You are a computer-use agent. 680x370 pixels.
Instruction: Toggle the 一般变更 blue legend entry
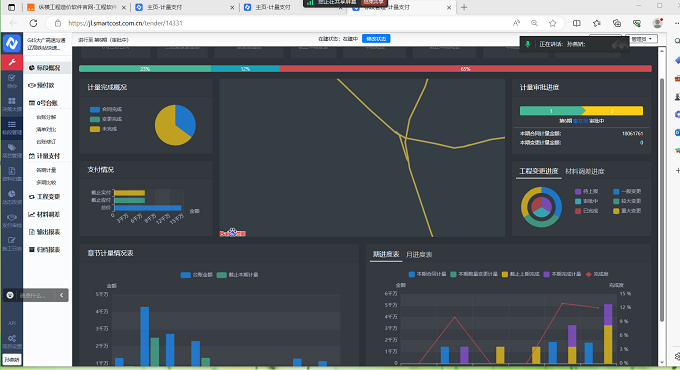pyautogui.click(x=627, y=191)
